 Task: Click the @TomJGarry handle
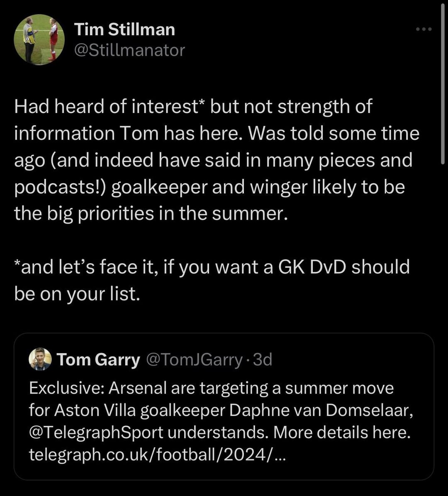click(194, 359)
